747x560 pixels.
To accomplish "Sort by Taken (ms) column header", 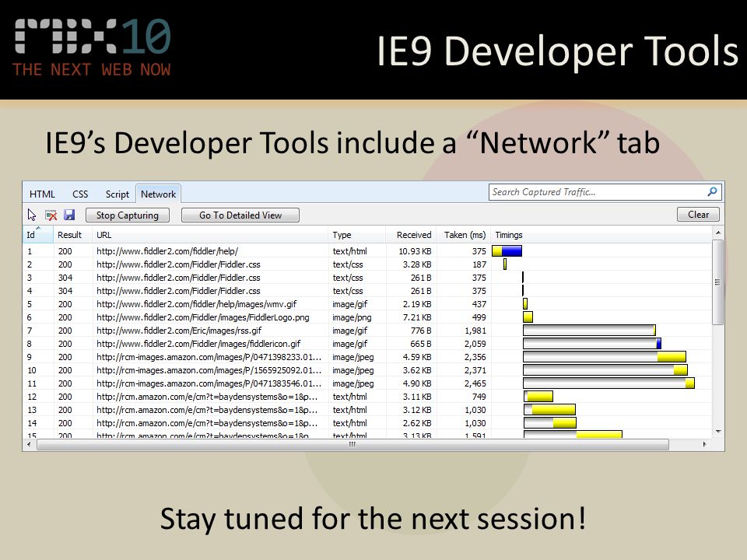I will (x=464, y=235).
